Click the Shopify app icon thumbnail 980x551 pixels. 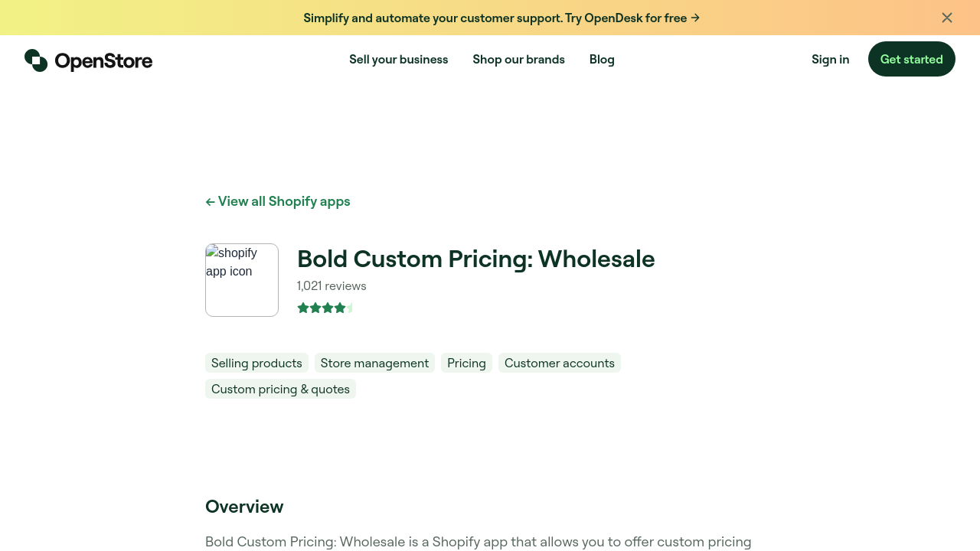242,280
